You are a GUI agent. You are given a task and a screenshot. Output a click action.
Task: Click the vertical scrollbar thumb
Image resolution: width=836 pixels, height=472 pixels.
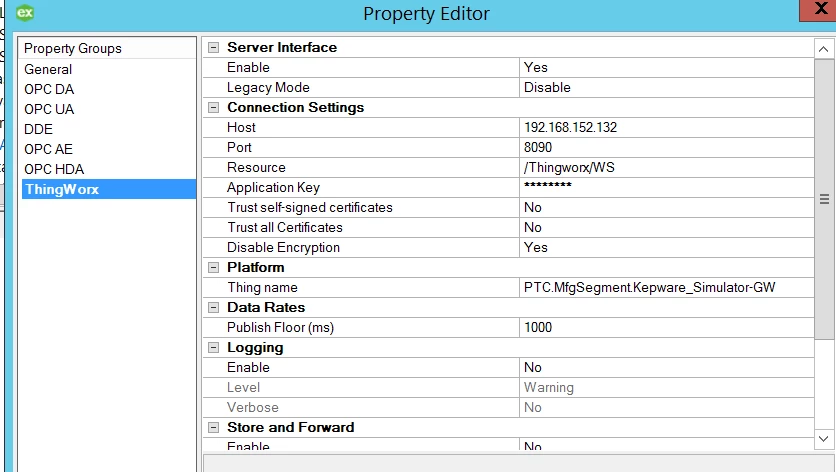[824, 199]
